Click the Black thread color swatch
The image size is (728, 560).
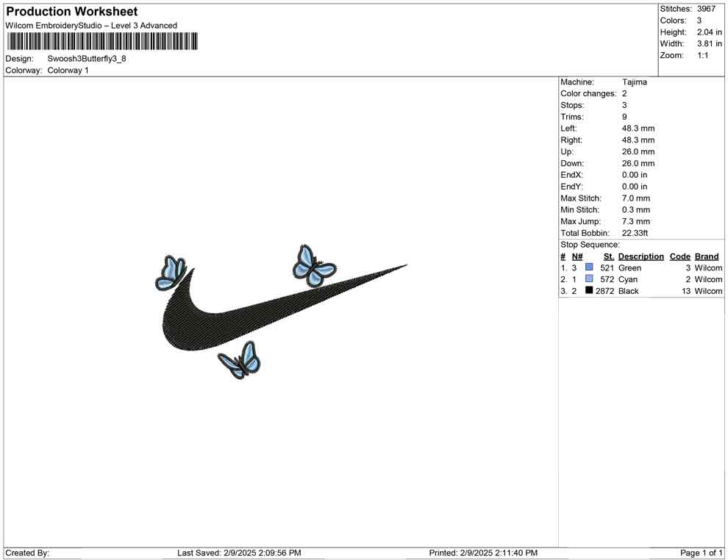coord(589,290)
